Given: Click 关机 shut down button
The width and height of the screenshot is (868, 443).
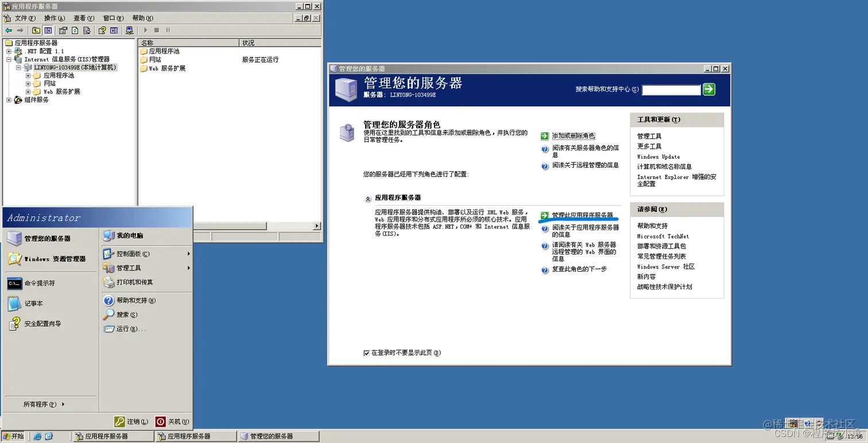Looking at the screenshot, I should click(x=172, y=422).
